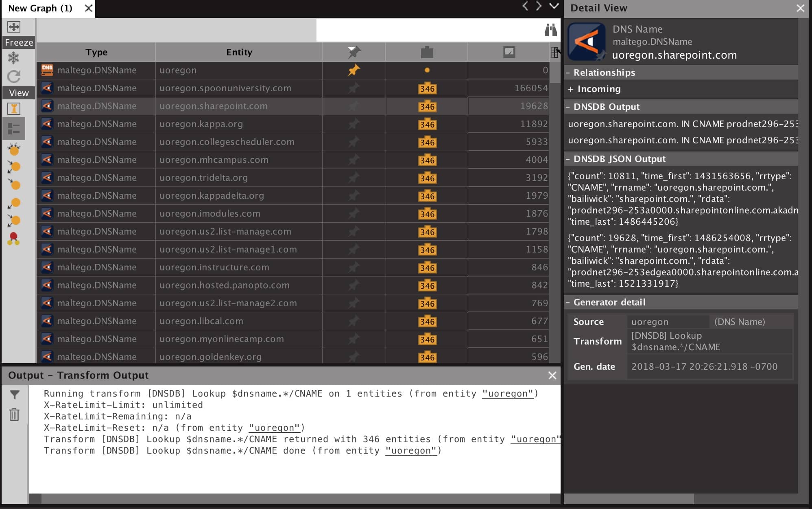Click the first CNAME line in DNSDB Output
The image size is (812, 509).
682,124
